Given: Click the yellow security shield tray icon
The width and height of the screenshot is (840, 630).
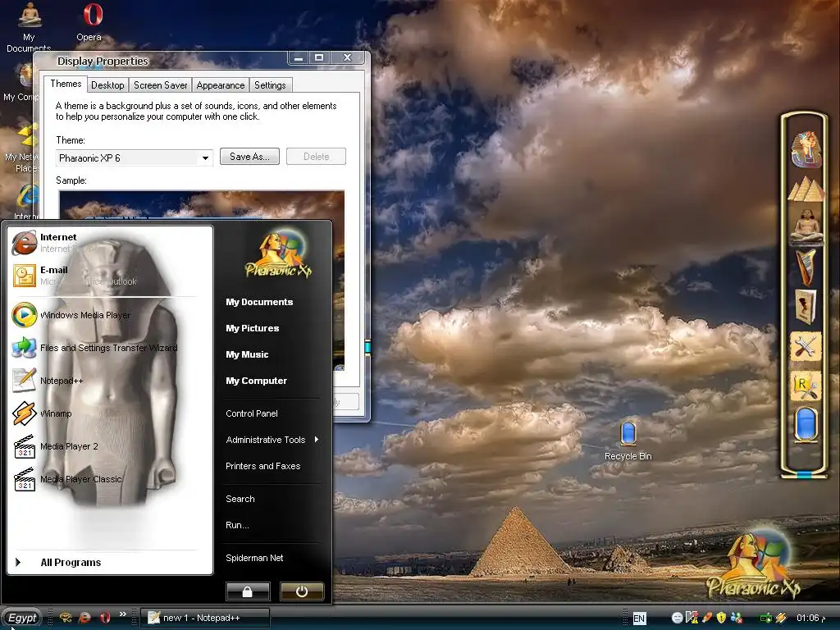Looking at the screenshot, I should pyautogui.click(x=721, y=618).
